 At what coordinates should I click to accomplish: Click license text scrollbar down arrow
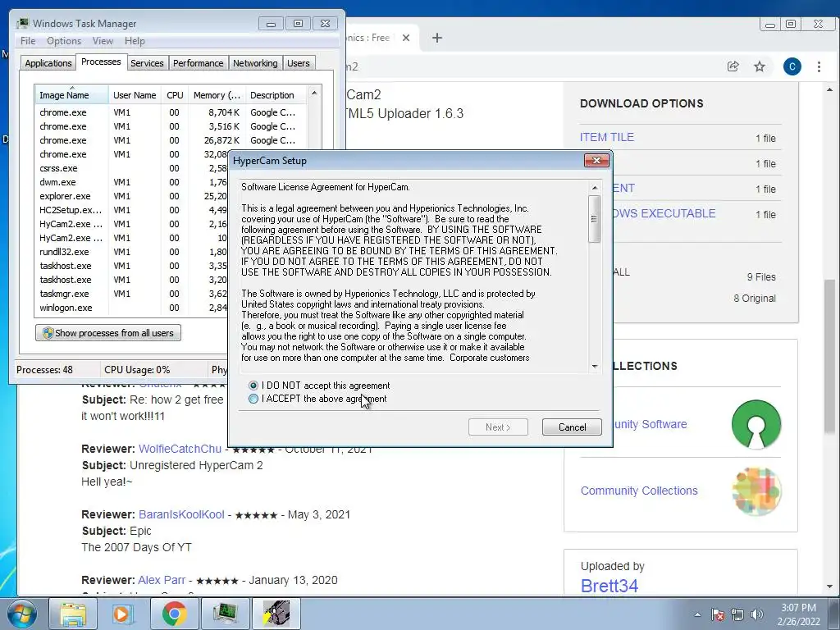coord(594,367)
